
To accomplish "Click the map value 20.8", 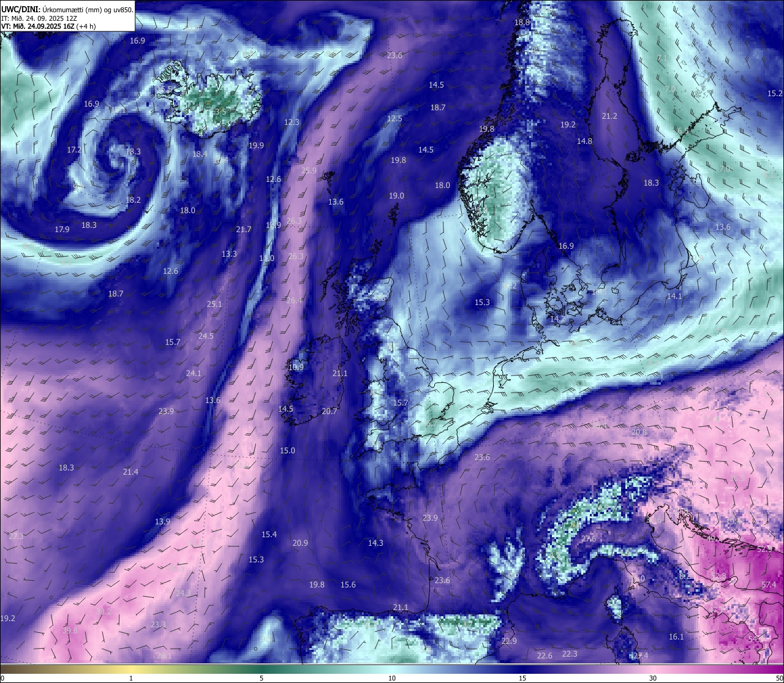I will pyautogui.click(x=639, y=432).
